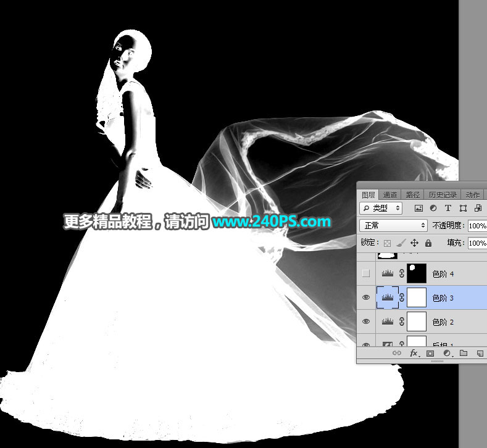Viewport: 487px width, 448px height.
Task: Show the hidden 色阶 4 layer
Action: point(366,273)
